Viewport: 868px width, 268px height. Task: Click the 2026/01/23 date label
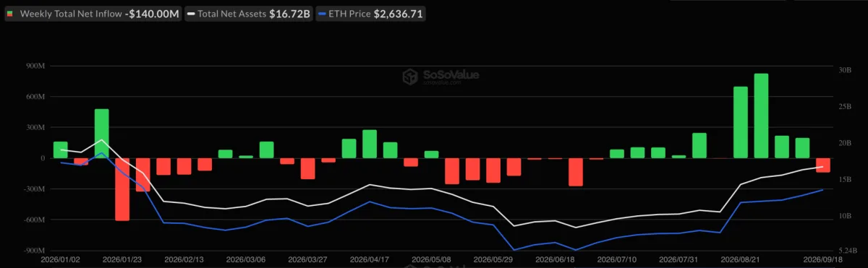click(x=122, y=259)
